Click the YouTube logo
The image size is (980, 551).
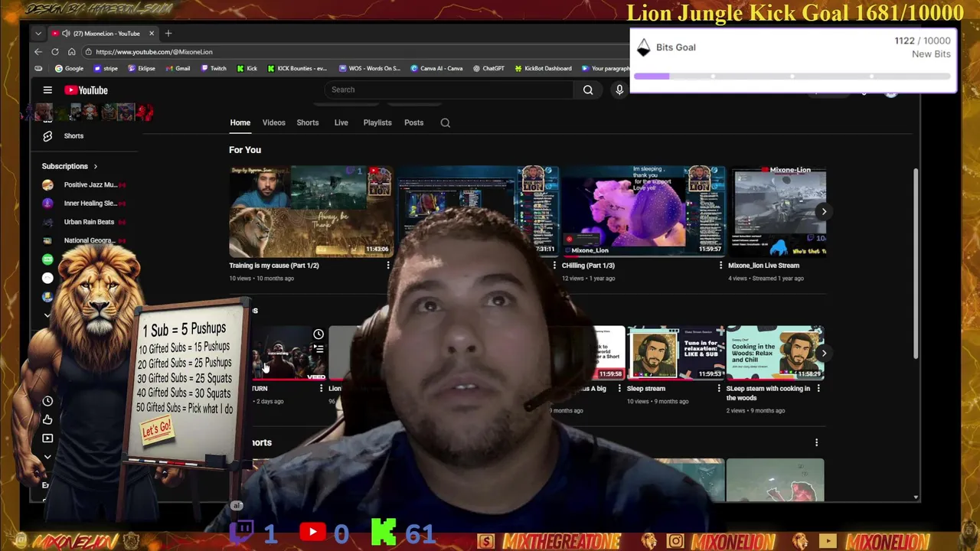tap(87, 90)
